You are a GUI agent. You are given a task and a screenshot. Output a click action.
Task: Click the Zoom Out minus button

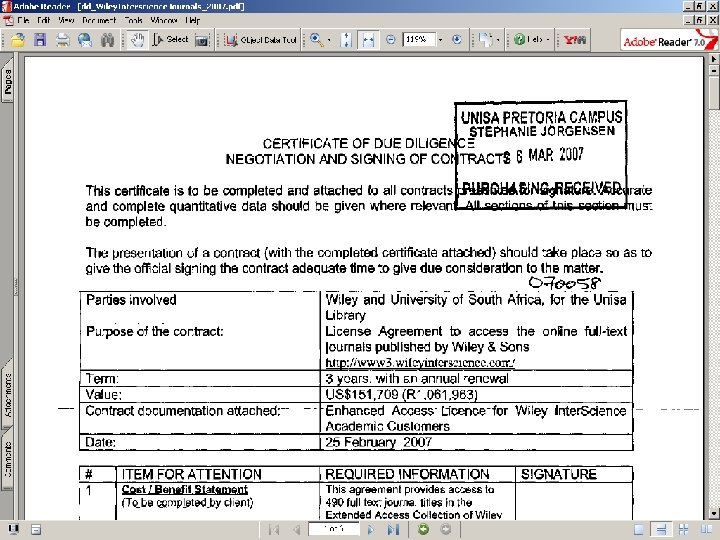tap(390, 39)
